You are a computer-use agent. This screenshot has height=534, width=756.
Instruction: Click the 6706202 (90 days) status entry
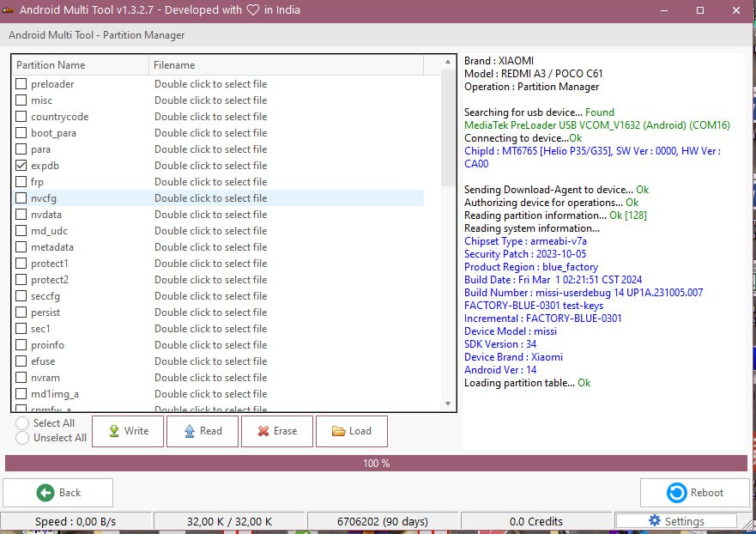pyautogui.click(x=383, y=521)
